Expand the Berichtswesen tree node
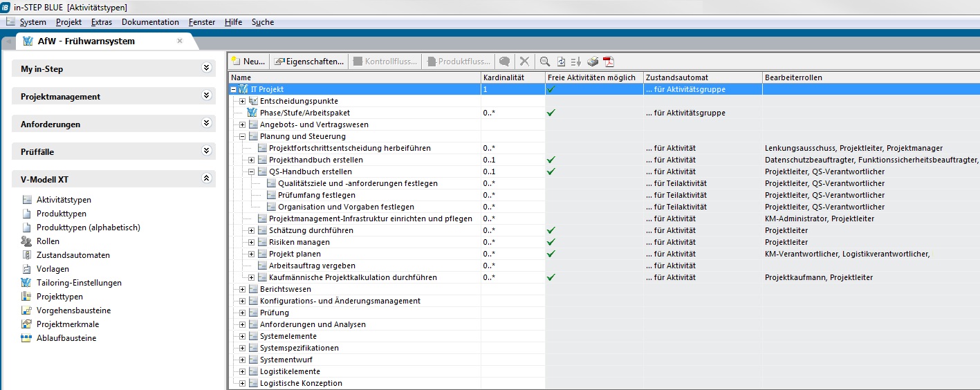The image size is (980, 390). [243, 289]
